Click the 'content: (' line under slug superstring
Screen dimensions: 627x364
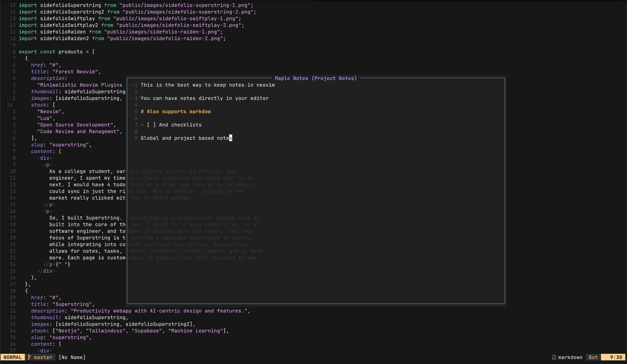pyautogui.click(x=46, y=151)
